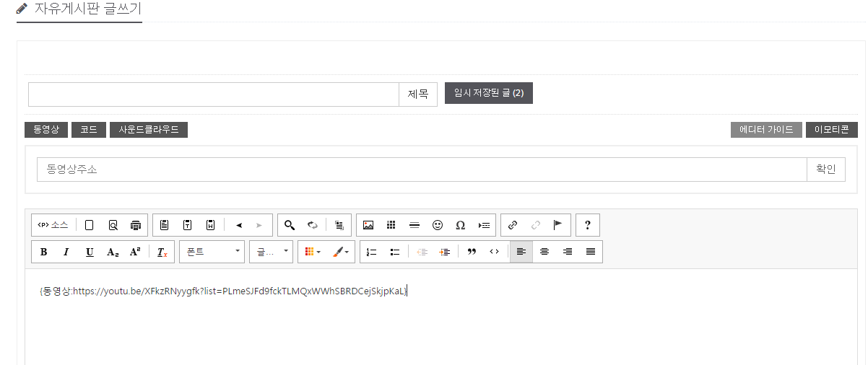
Task: Toggle Subscript formatting
Action: (113, 252)
